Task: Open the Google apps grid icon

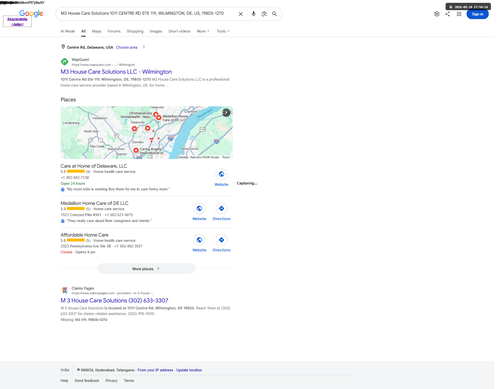Action: 459,14
